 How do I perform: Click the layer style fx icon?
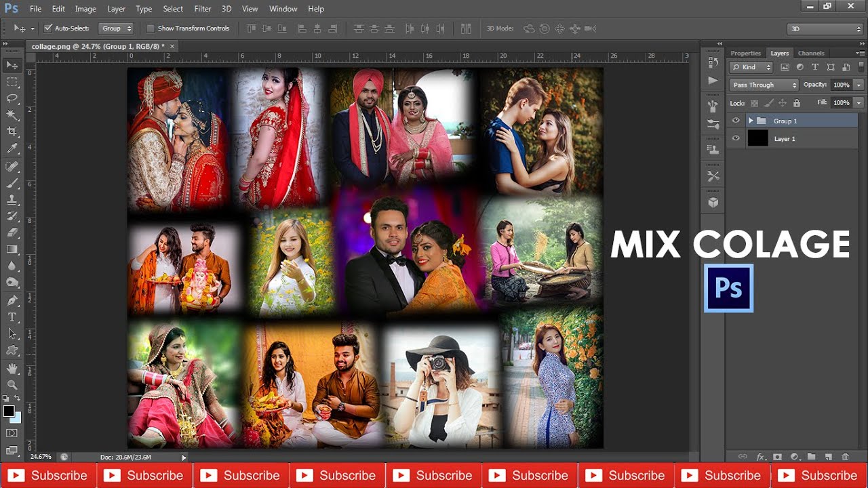(761, 457)
